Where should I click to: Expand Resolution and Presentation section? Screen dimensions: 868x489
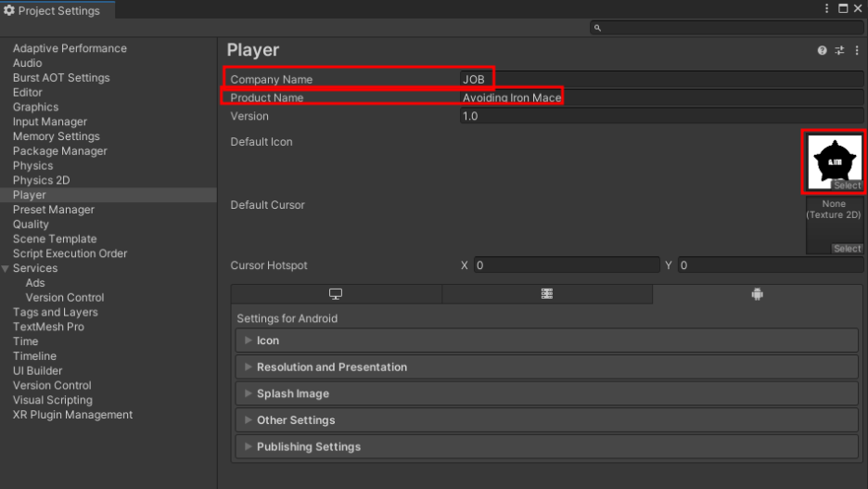pyautogui.click(x=547, y=367)
